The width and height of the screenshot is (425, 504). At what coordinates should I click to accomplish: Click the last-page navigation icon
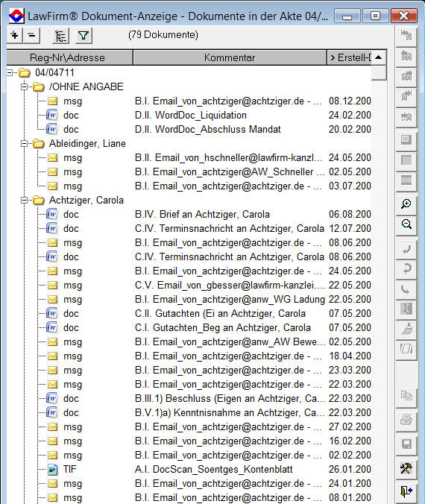[x=406, y=96]
